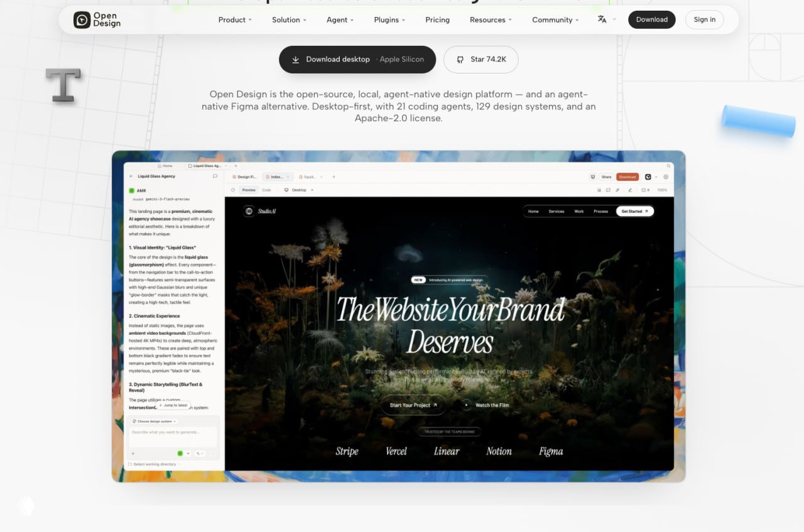Click the Stripe logo in the preview

point(347,451)
